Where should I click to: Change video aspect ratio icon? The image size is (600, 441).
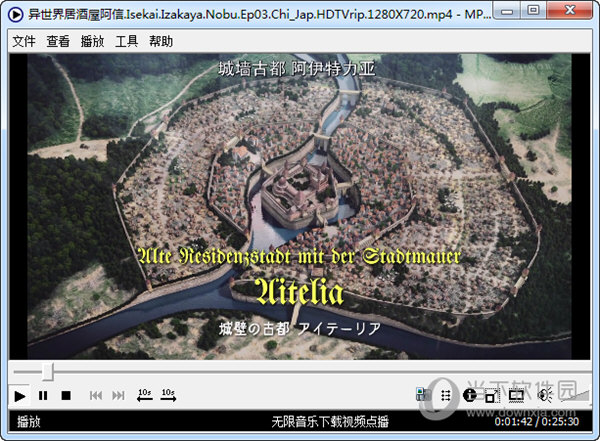pyautogui.click(x=516, y=395)
